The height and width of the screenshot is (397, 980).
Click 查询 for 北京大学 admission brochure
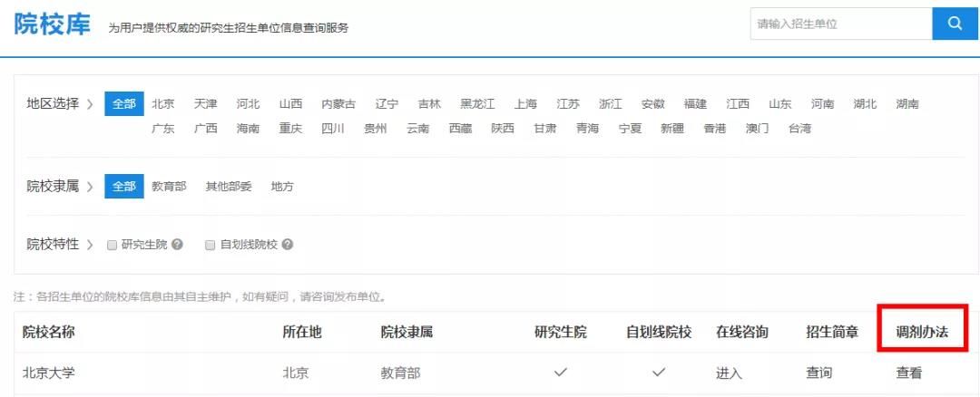click(x=818, y=373)
